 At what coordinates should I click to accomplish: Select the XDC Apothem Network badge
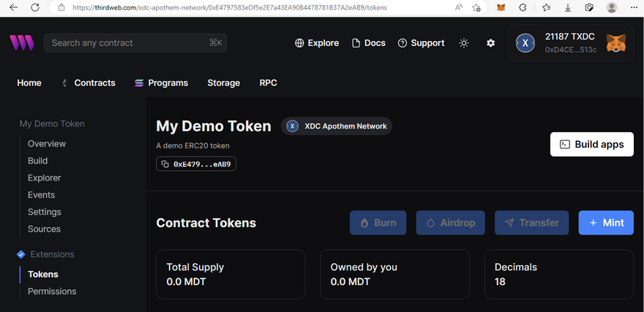(337, 126)
